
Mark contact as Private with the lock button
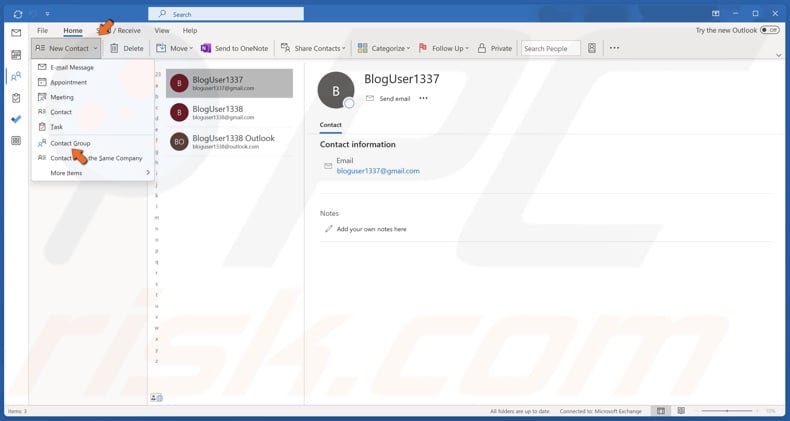[494, 48]
